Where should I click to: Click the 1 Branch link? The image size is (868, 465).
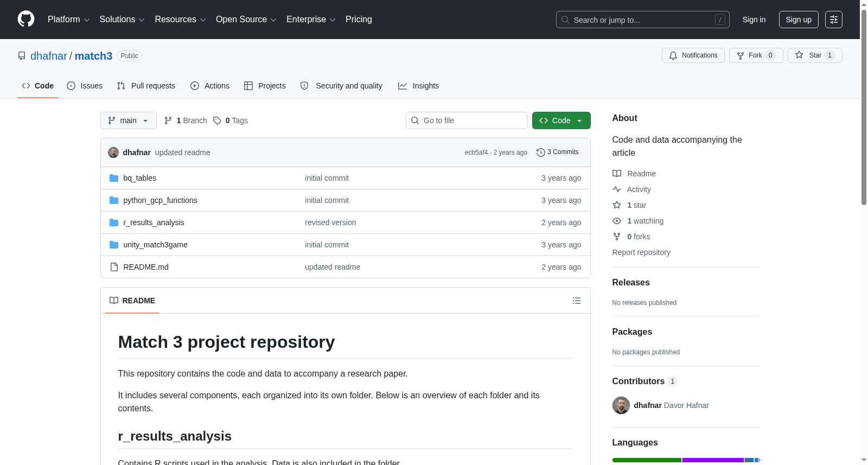(x=186, y=120)
